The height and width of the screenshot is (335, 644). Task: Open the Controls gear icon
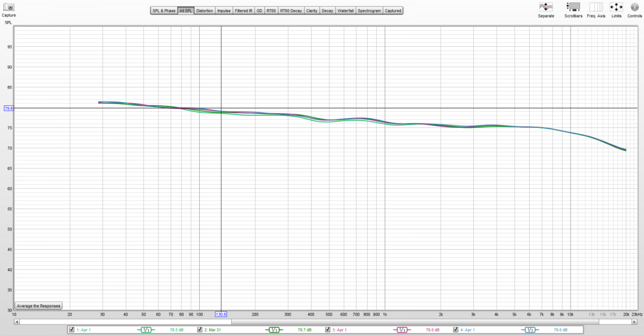tap(634, 7)
